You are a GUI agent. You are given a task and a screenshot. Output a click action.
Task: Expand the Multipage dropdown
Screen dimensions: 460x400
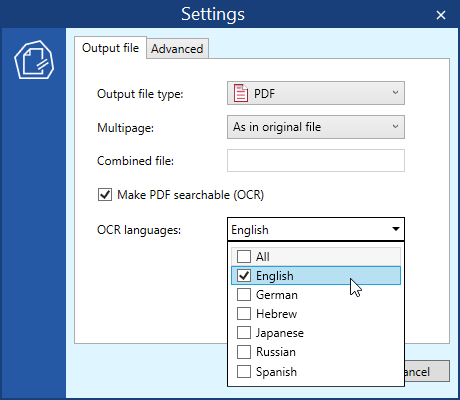[x=316, y=127]
